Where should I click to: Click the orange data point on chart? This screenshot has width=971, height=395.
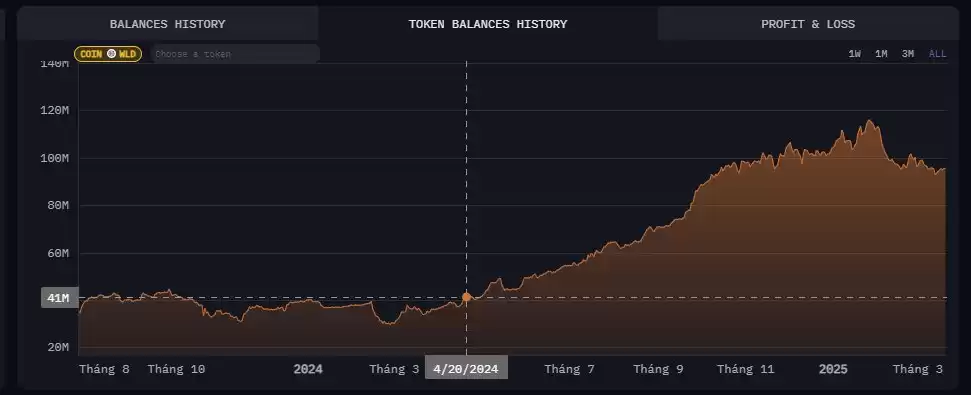coord(466,297)
